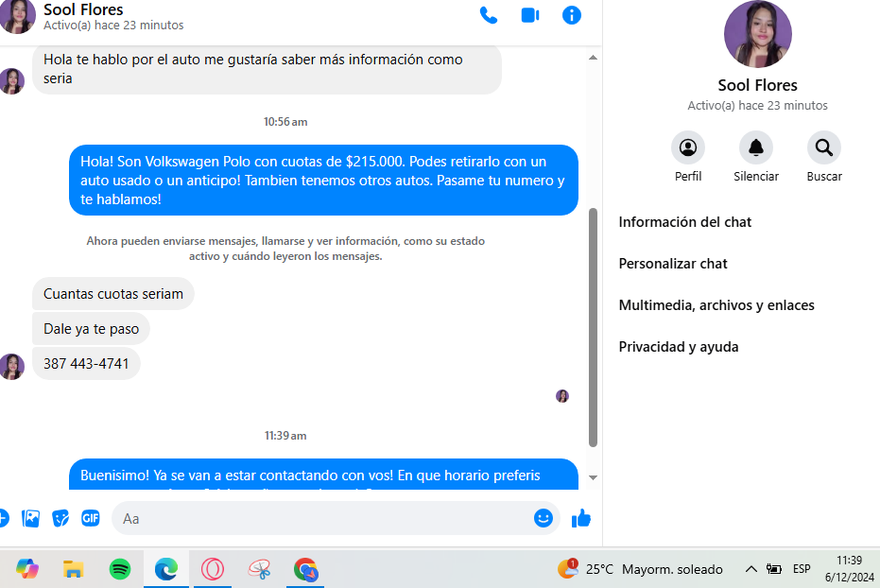Viewport: 880px width, 588px height.
Task: Click sender avatar beside the first message
Action: (11, 81)
